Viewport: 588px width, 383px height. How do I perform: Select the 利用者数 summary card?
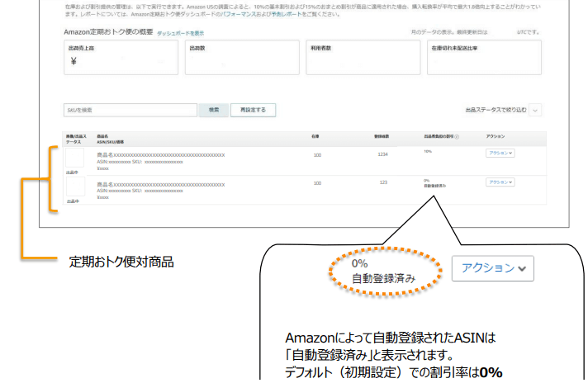[363, 57]
